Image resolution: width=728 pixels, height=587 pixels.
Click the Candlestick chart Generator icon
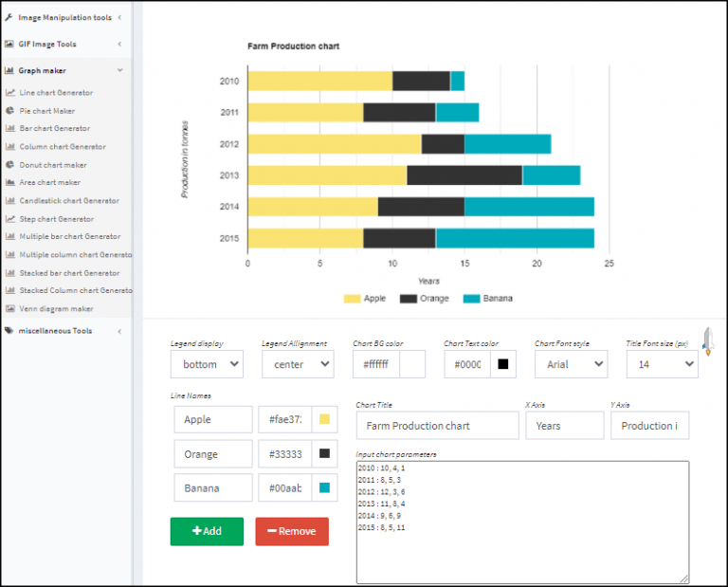10,201
